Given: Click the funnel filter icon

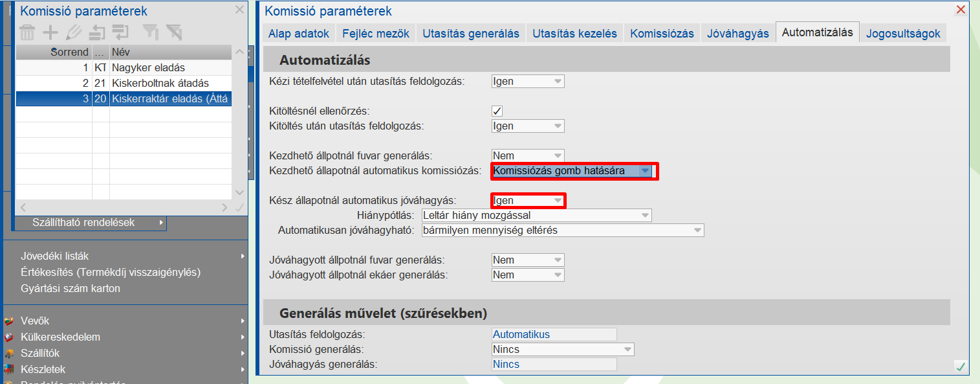Looking at the screenshot, I should (150, 32).
